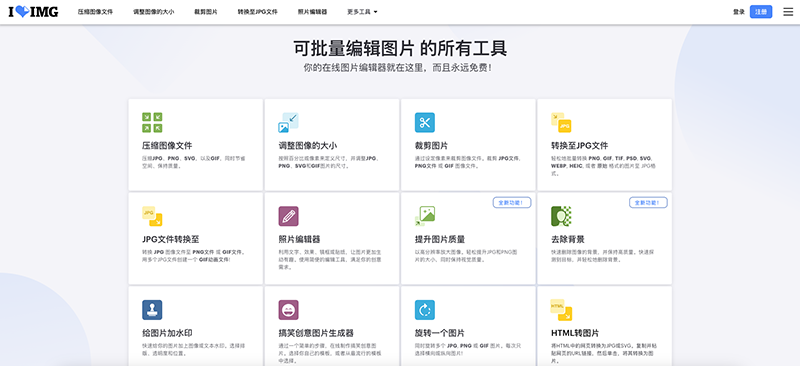This screenshot has height=366, width=800.
Task: Expand the 更多工具 dropdown
Action: (x=362, y=12)
